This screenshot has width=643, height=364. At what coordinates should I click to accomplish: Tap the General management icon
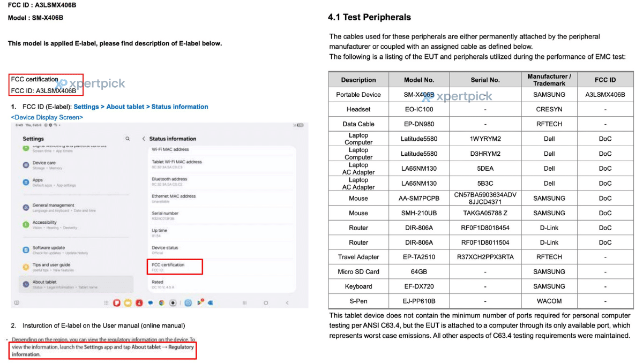26,207
